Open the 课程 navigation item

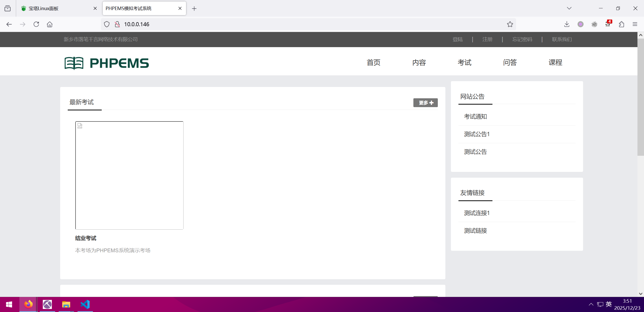point(555,63)
